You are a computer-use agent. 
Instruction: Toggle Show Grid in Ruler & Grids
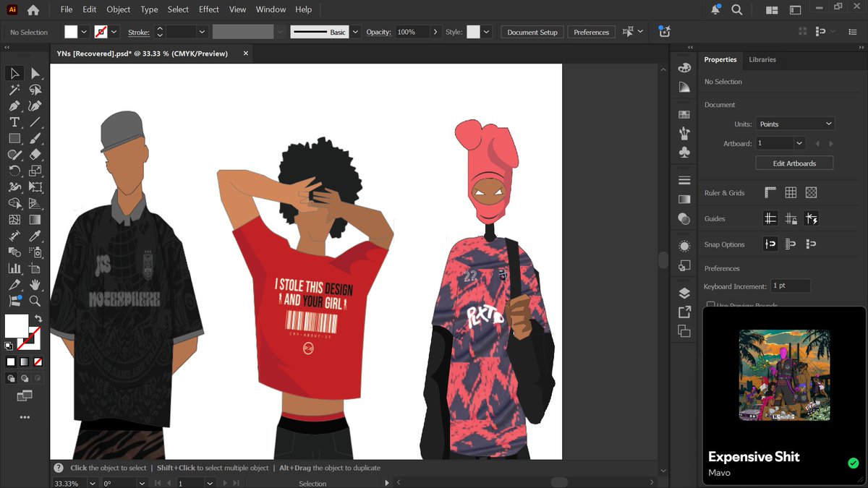[791, 192]
